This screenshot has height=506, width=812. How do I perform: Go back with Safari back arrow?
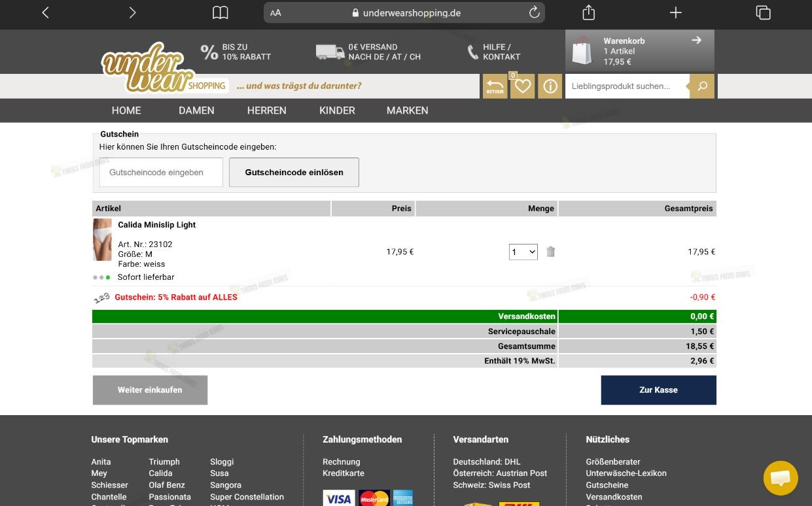[x=45, y=12]
